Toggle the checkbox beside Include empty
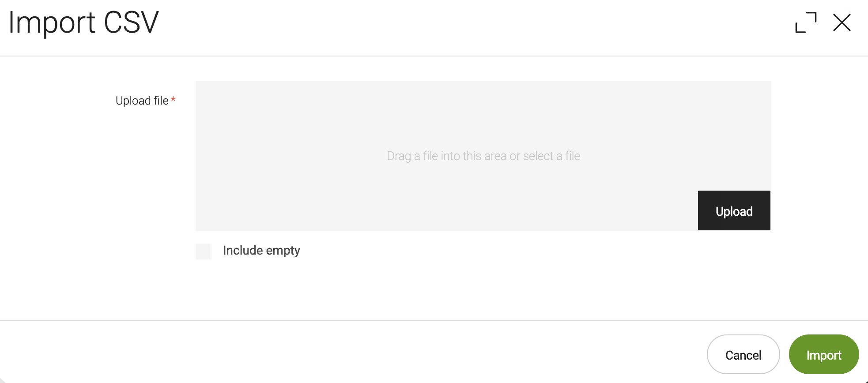The height and width of the screenshot is (383, 868). pyautogui.click(x=204, y=251)
